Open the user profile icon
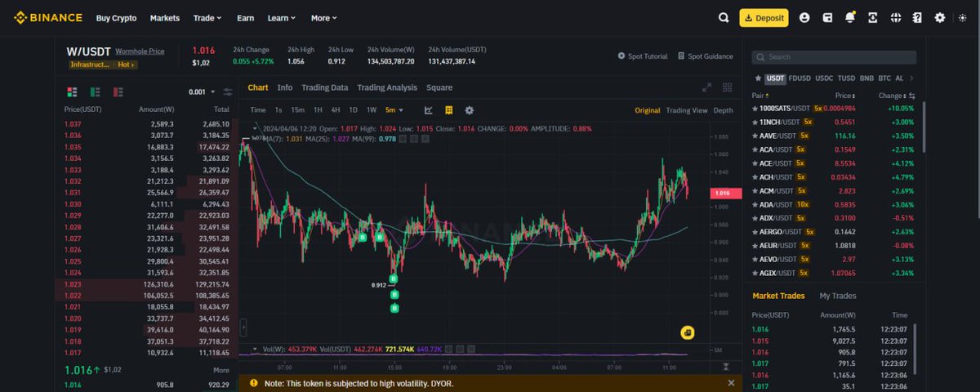Screen dimensions: 980x392 [x=804, y=17]
